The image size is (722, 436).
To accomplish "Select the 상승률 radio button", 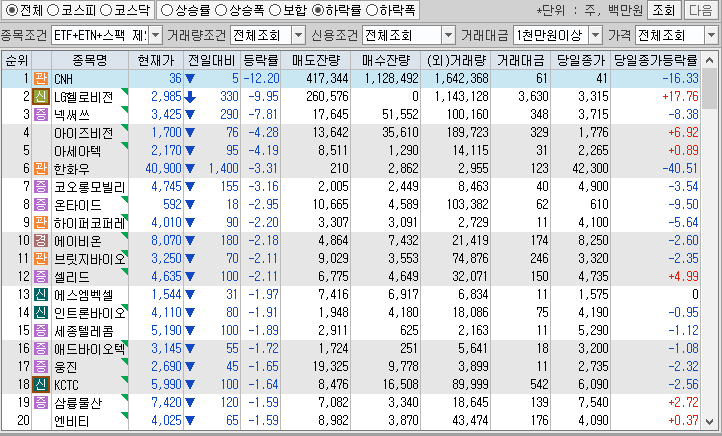I will point(167,10).
